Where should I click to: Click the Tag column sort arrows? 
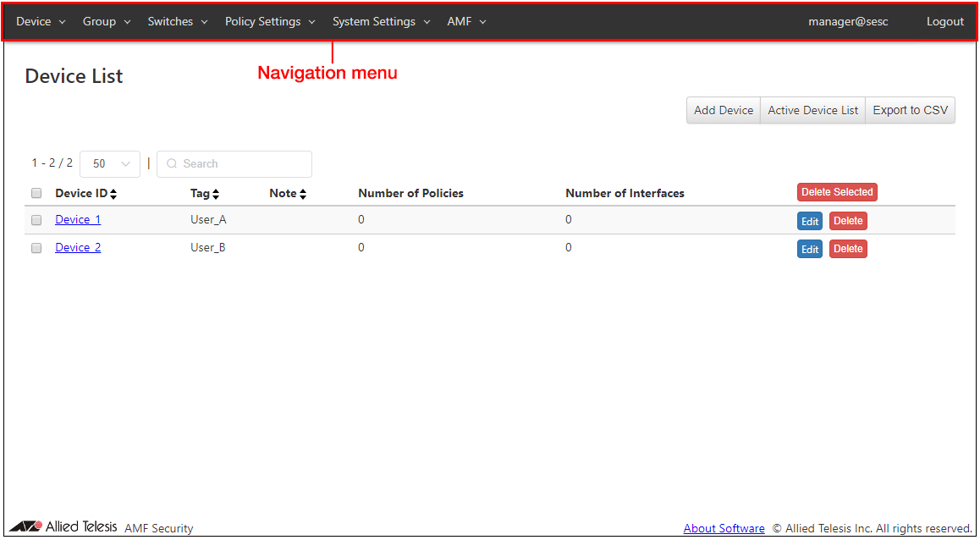click(216, 194)
